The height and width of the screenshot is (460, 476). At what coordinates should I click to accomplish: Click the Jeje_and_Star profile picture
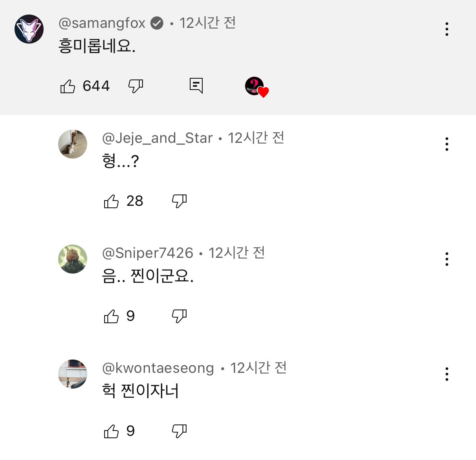73,144
